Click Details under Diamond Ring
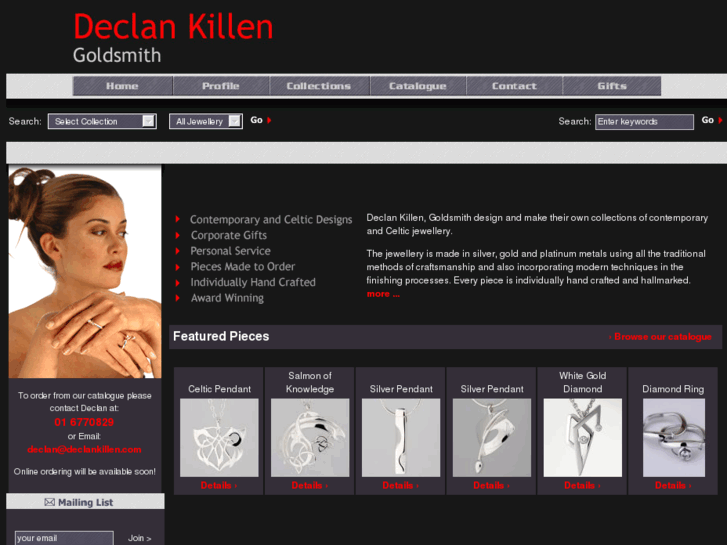This screenshot has width=727, height=545. click(x=673, y=486)
